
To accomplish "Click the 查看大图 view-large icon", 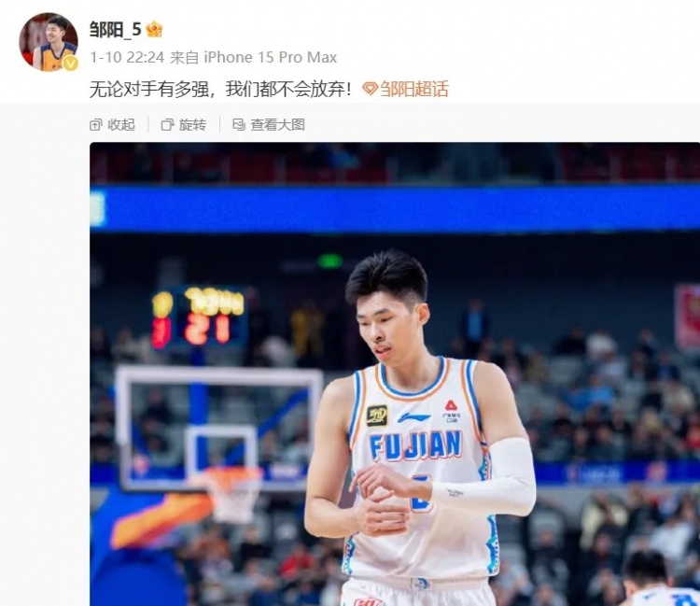I will [x=239, y=124].
